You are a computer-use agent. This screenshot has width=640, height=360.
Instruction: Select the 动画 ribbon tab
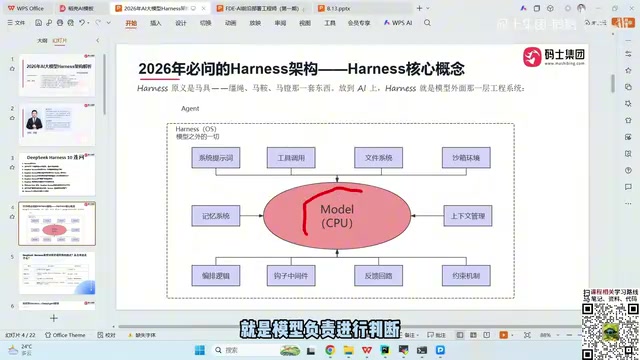[x=231, y=23]
